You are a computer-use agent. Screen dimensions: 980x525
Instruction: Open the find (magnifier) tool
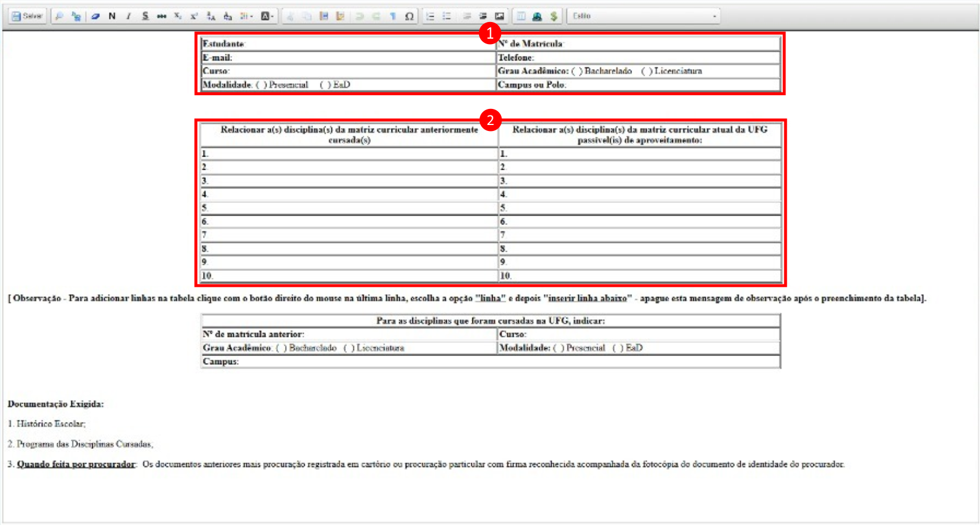[x=59, y=16]
